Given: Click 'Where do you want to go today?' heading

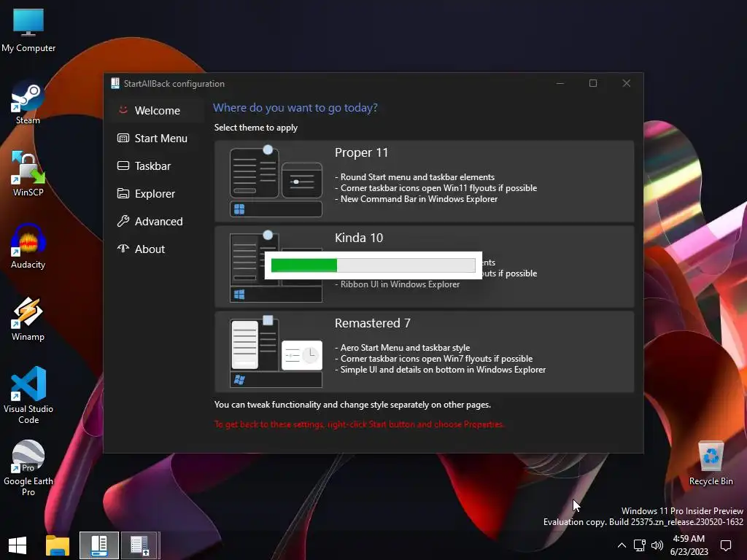Looking at the screenshot, I should pyautogui.click(x=295, y=108).
